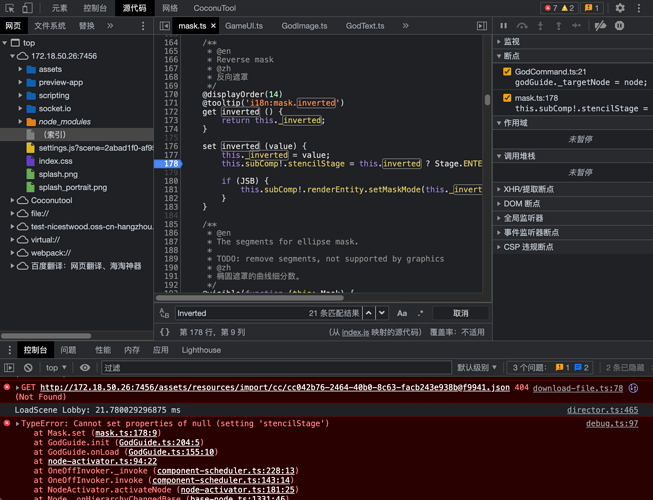
Task: Open the 默认级别 log level dropdown
Action: click(477, 368)
